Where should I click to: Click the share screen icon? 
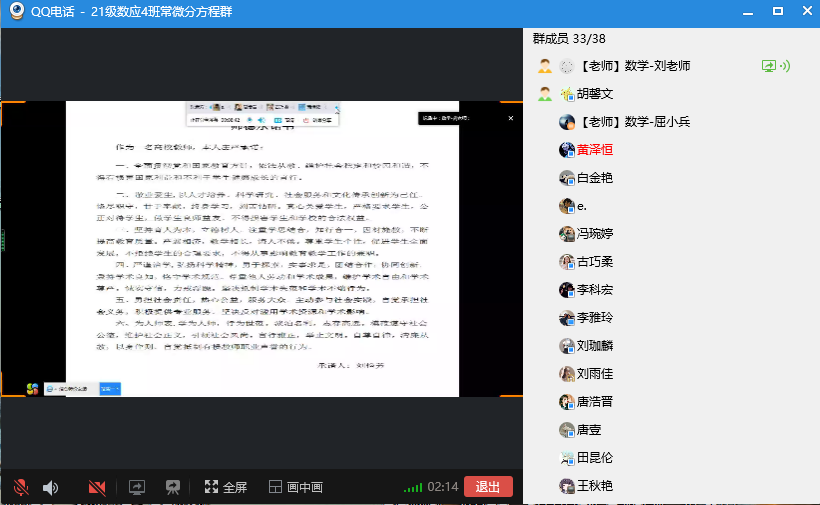[137, 487]
